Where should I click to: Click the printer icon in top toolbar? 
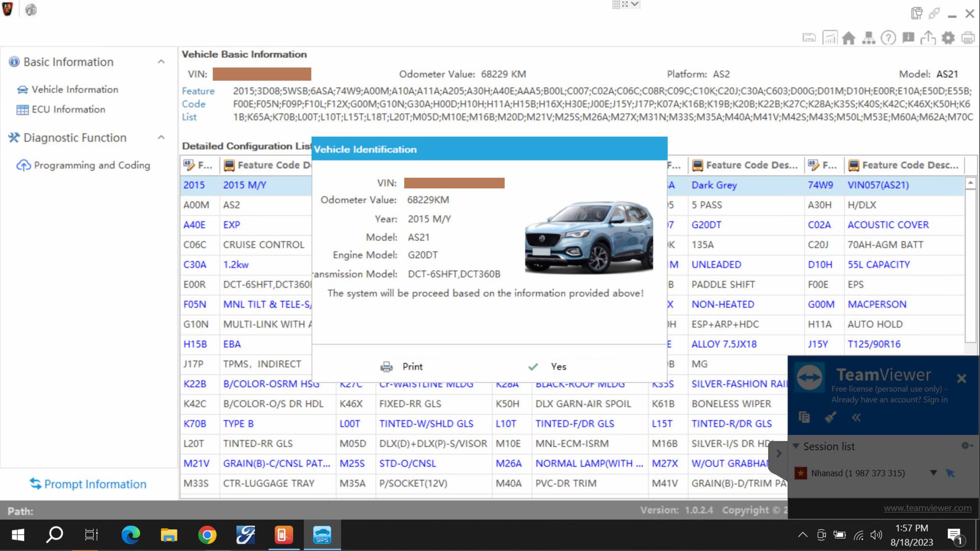(x=968, y=38)
